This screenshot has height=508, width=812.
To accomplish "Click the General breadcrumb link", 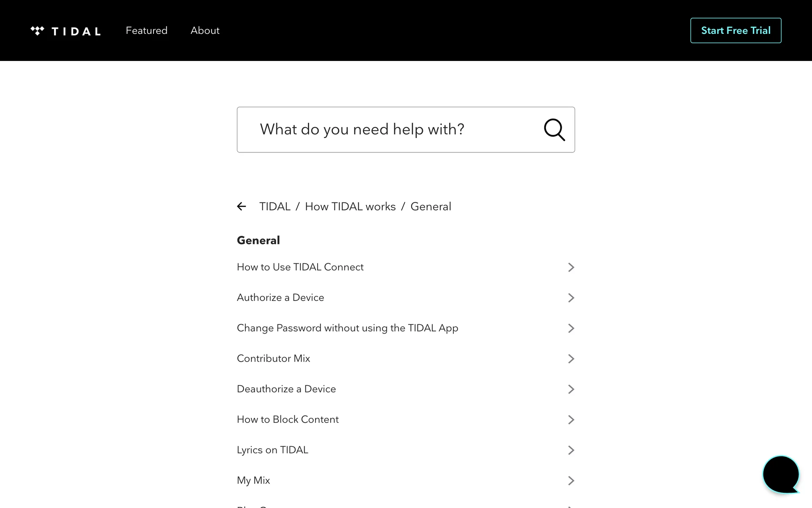I will [x=431, y=207].
